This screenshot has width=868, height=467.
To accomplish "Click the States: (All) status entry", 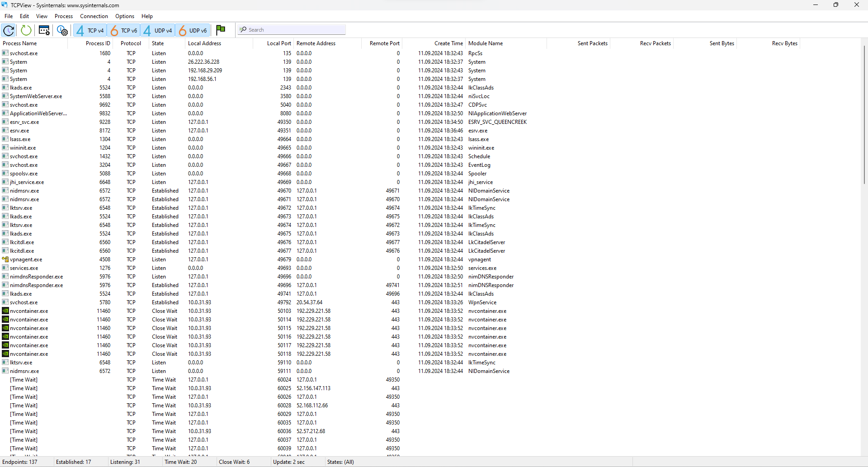I will click(340, 462).
